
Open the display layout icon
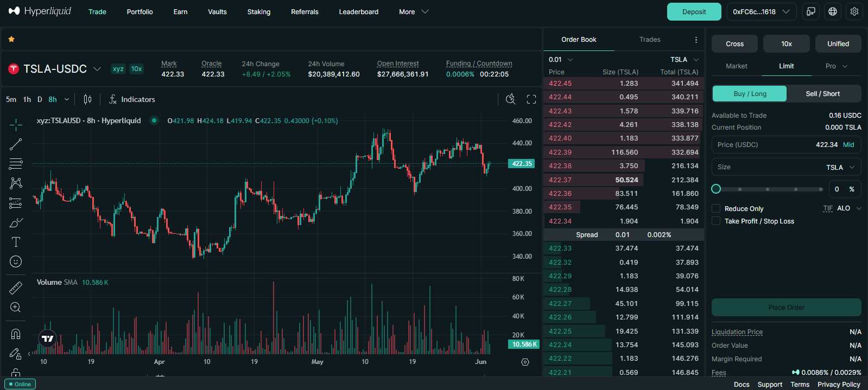pos(811,11)
